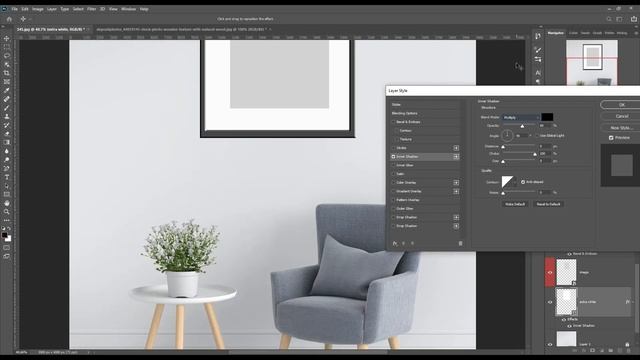The image size is (640, 360).
Task: Enable the Satin effect checkbox
Action: pos(393,174)
